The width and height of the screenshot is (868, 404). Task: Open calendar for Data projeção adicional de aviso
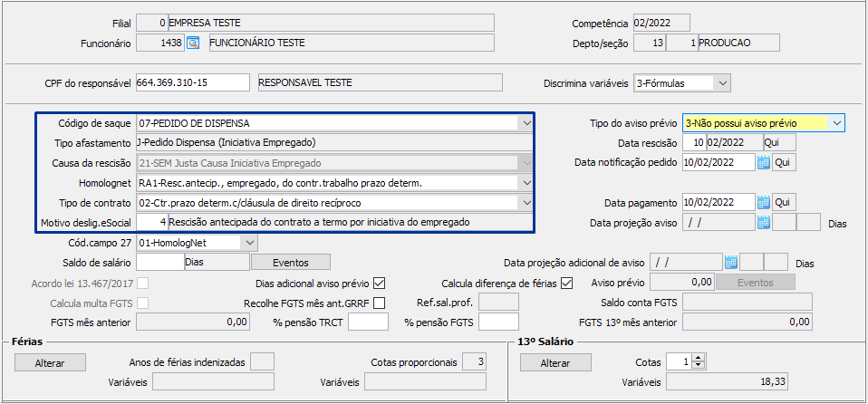click(731, 262)
